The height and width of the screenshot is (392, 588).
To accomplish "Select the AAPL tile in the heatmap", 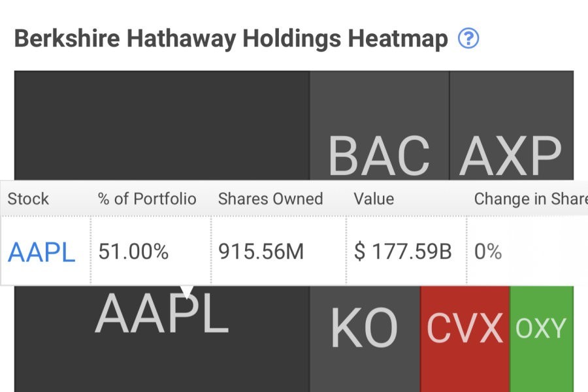I will point(161,315).
